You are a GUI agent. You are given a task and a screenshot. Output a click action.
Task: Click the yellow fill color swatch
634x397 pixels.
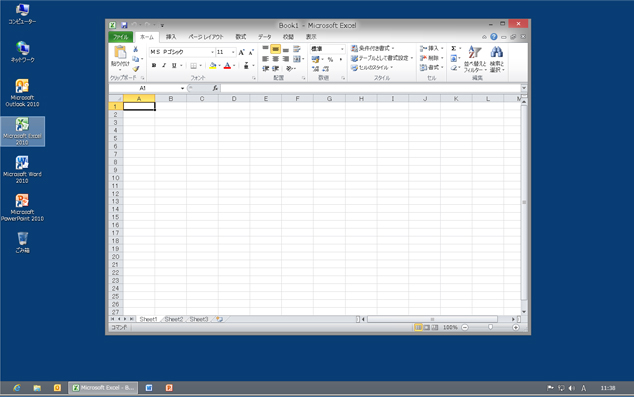(213, 65)
